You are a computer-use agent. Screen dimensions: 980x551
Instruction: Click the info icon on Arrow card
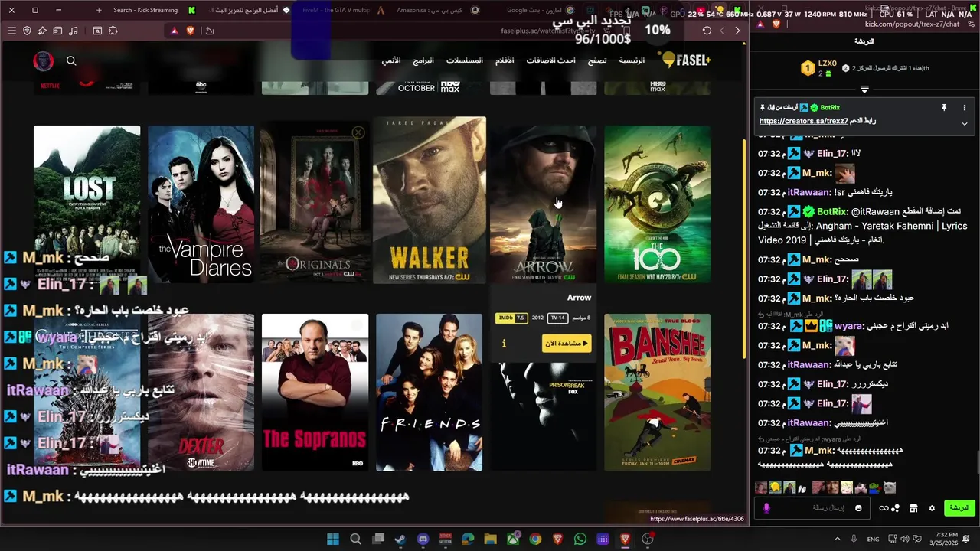(504, 344)
